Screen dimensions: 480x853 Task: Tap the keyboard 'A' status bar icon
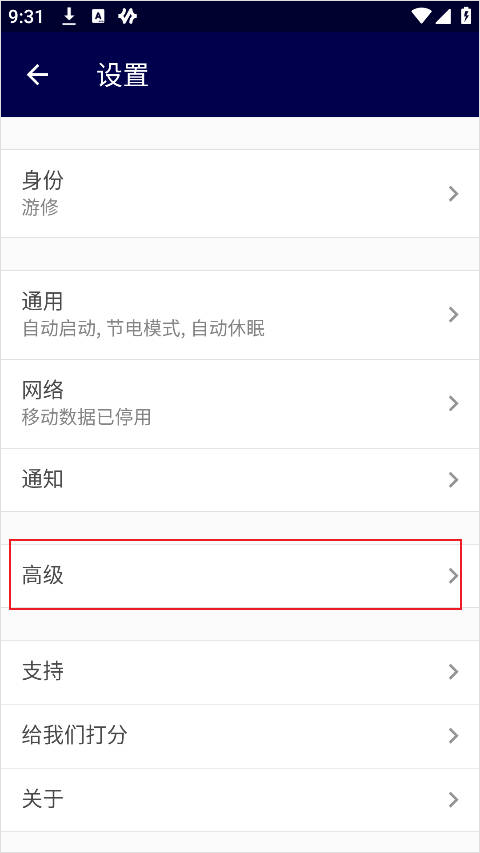[x=98, y=17]
